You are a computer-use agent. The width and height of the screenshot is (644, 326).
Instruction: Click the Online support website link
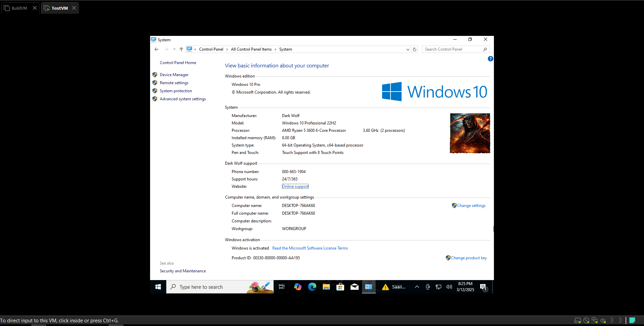(295, 186)
